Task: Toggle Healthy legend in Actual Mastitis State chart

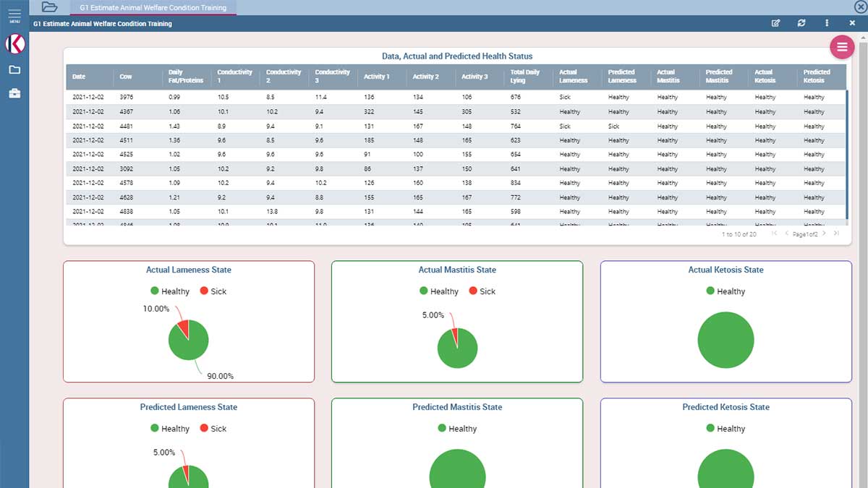Action: click(439, 291)
